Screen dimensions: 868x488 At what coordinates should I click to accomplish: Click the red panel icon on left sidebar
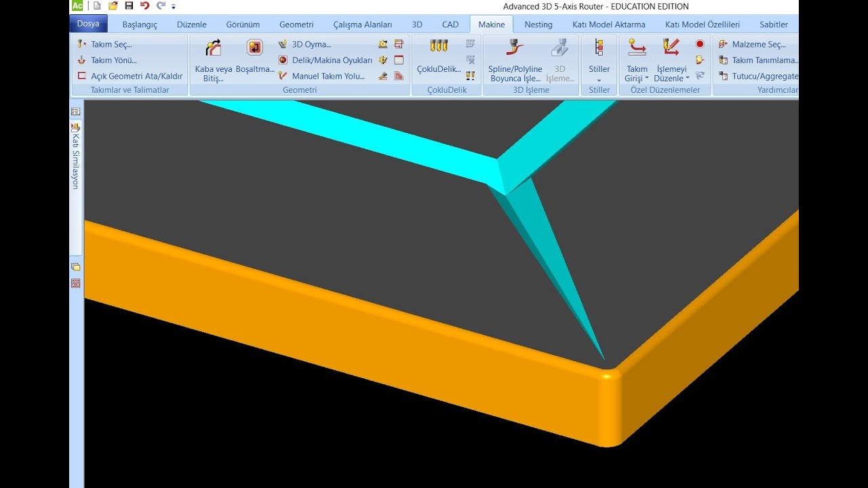click(x=76, y=283)
